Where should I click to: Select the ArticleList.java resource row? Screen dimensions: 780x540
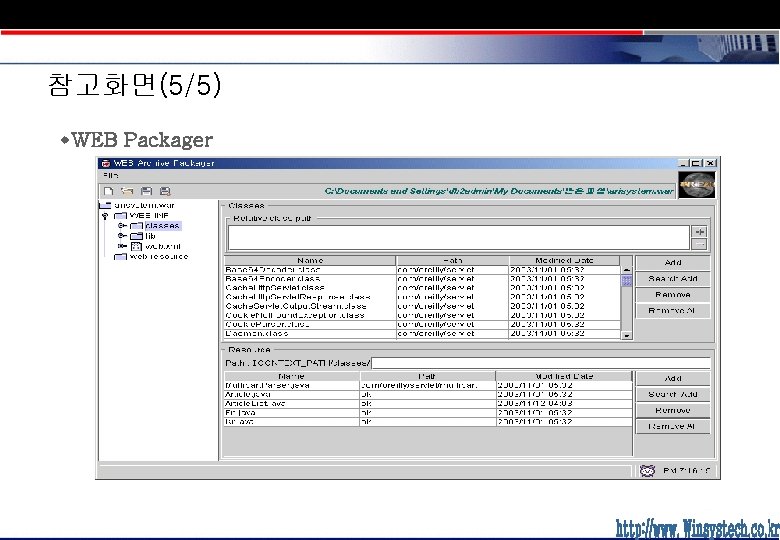428,403
